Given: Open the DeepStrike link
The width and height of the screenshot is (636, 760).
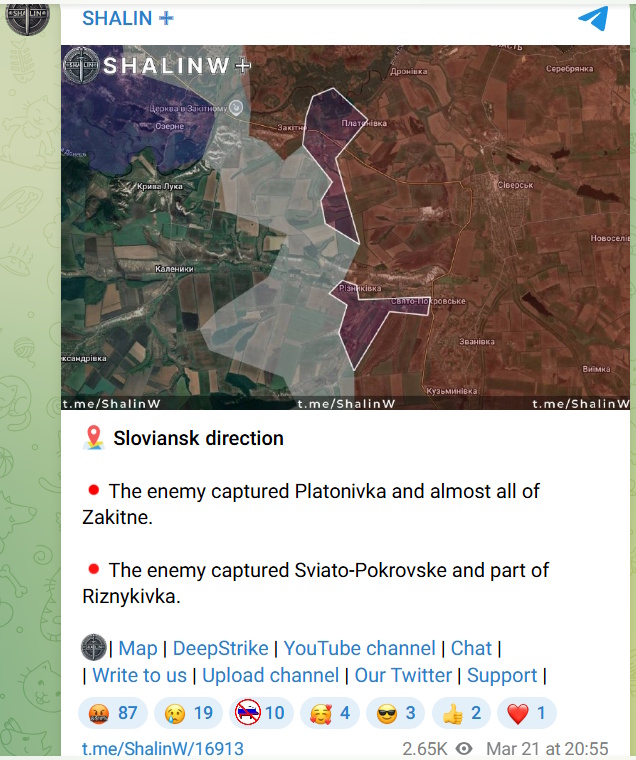Looking at the screenshot, I should 221,648.
